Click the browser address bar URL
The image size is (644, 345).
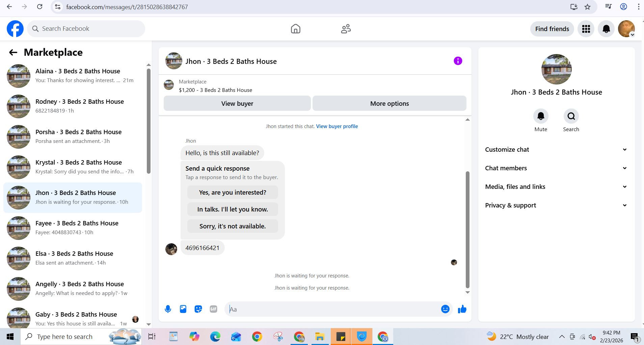[x=127, y=7]
